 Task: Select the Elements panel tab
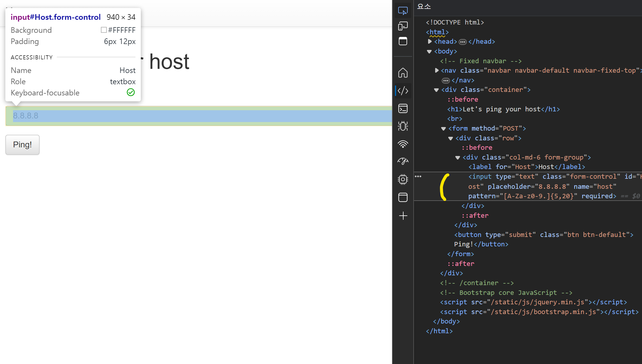tap(424, 6)
